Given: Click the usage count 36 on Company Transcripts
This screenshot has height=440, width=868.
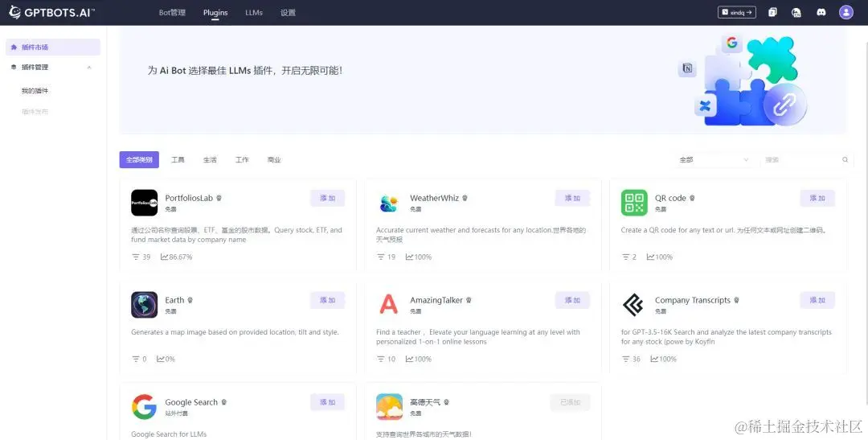Looking at the screenshot, I should point(631,359).
